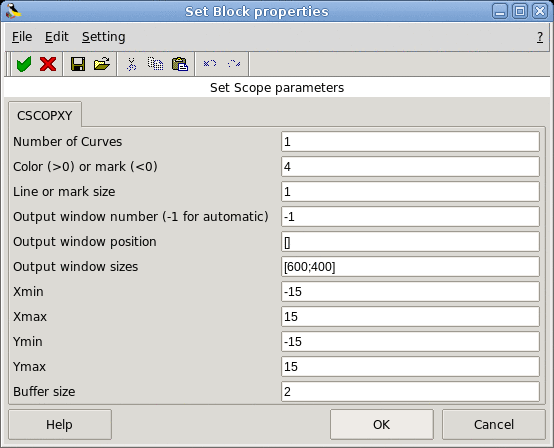Open the Edit menu
The height and width of the screenshot is (448, 554).
tap(57, 37)
